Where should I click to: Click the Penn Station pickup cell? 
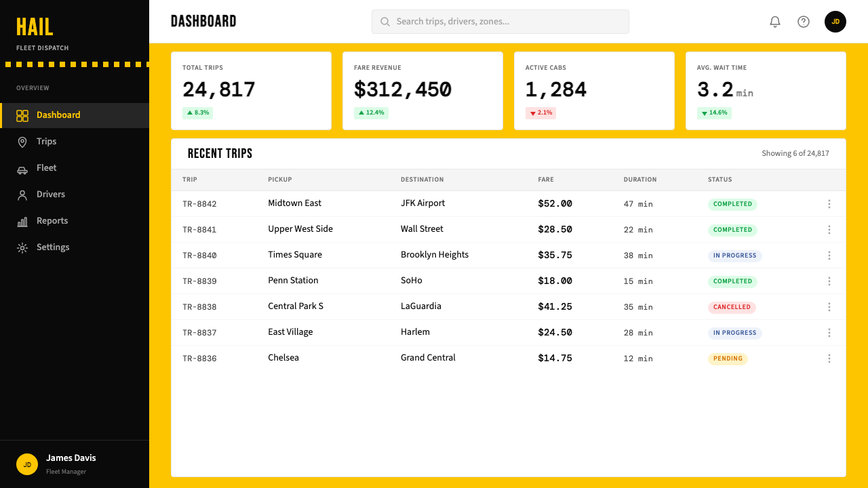click(x=293, y=281)
